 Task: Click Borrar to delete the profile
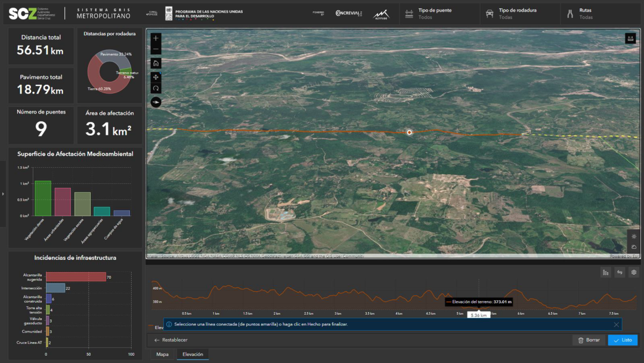coord(589,340)
